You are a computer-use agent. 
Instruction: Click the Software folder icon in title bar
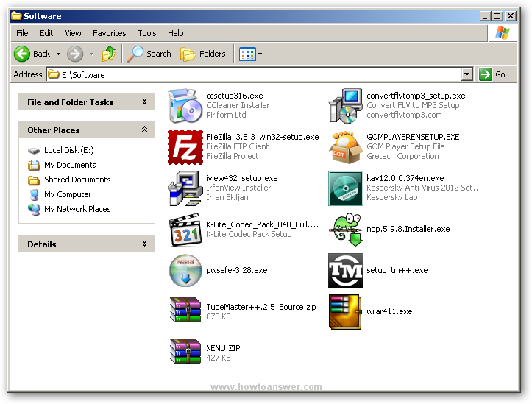pos(16,15)
